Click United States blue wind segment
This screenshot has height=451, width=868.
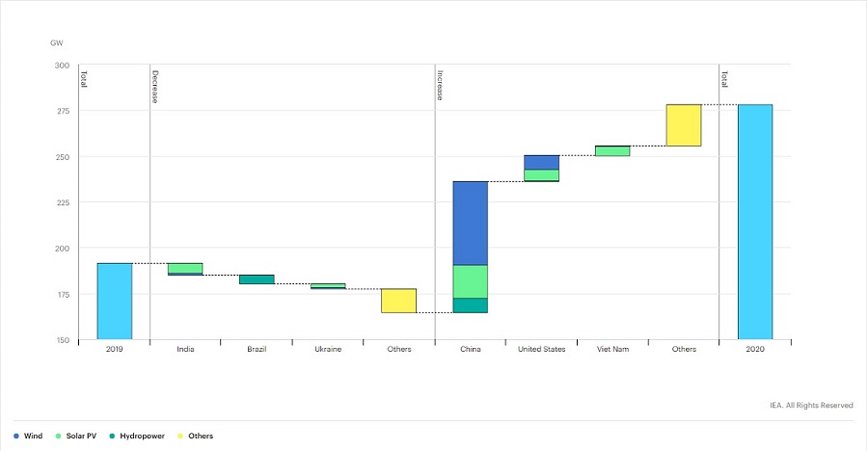[541, 163]
